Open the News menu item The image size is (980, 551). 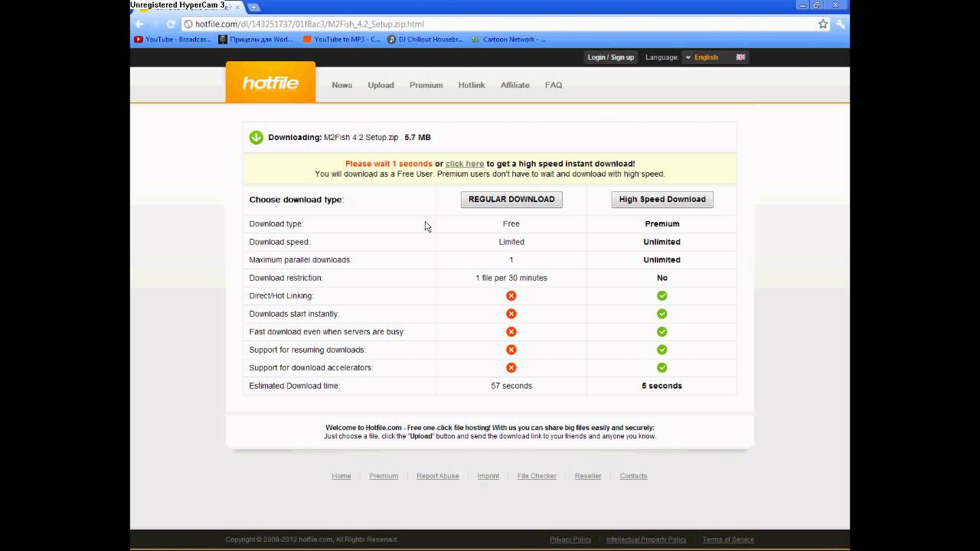pos(341,85)
